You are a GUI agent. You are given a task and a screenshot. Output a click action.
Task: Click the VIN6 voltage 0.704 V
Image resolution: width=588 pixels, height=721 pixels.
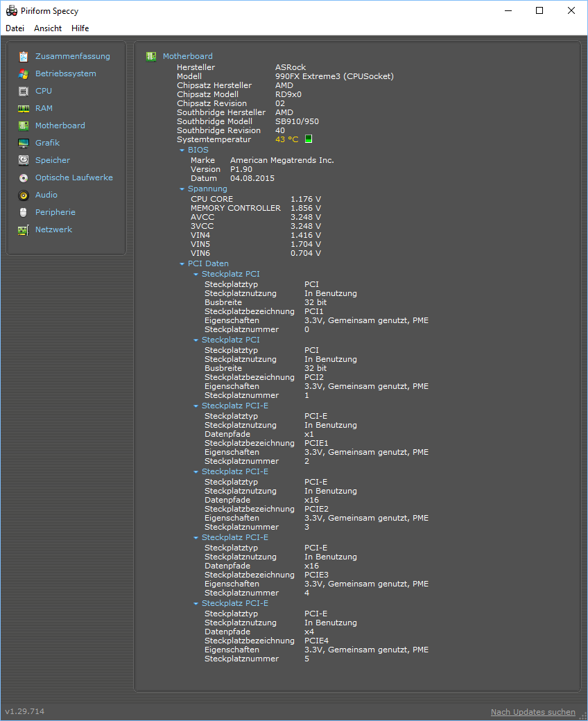point(306,253)
